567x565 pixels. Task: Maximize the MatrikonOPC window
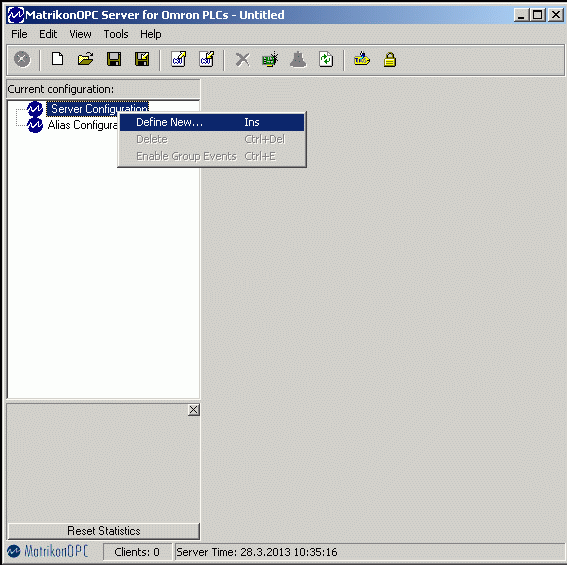pos(538,15)
